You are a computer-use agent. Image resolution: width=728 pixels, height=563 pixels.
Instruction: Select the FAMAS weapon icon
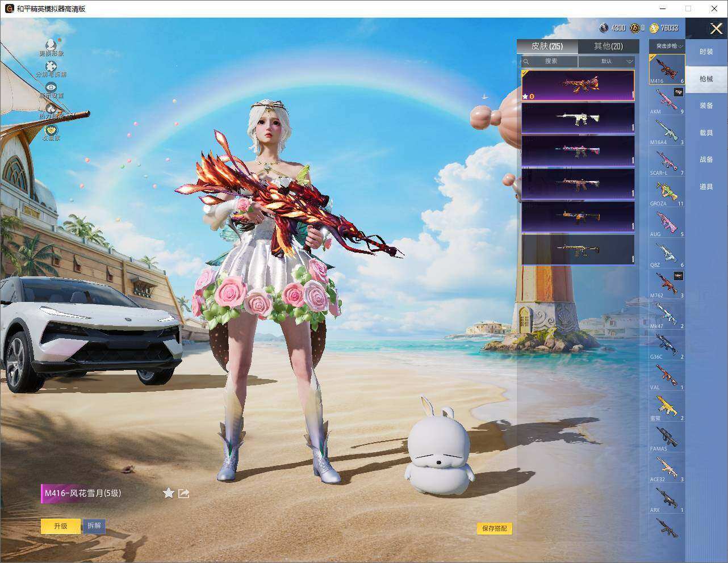tap(667, 438)
